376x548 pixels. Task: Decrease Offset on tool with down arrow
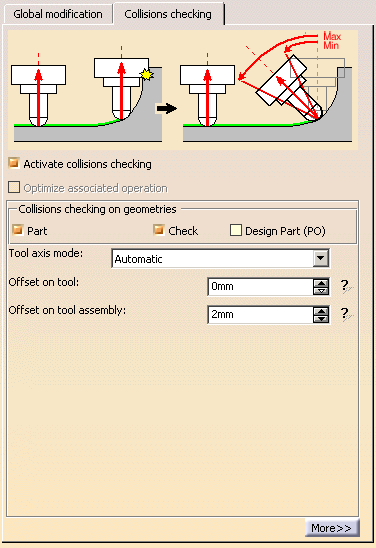[x=321, y=291]
